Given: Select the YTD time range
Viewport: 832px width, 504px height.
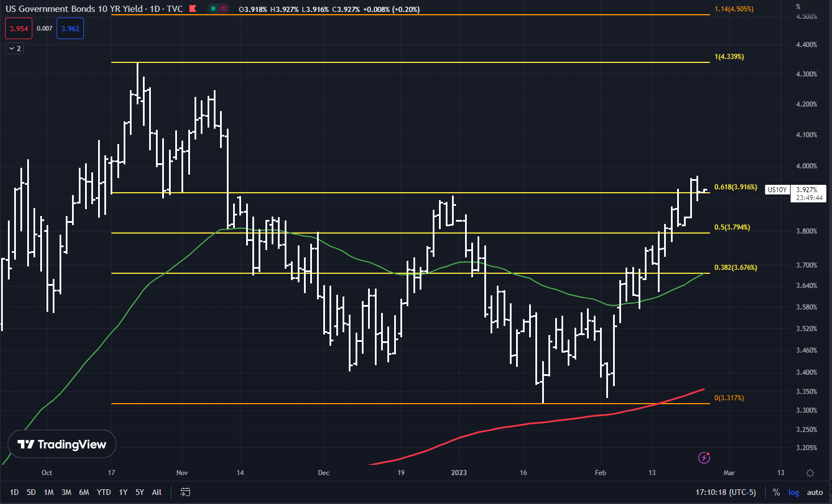Looking at the screenshot, I should pos(104,492).
